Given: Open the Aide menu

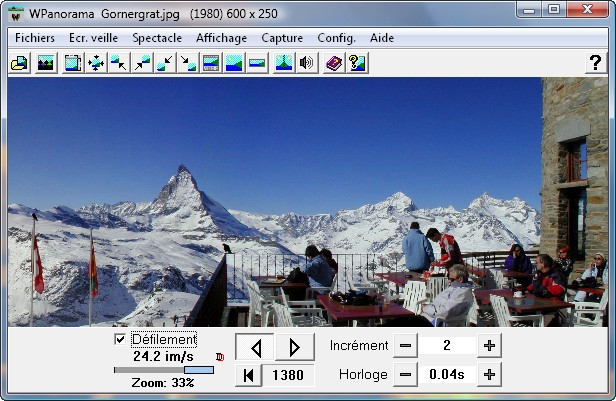Looking at the screenshot, I should click(x=382, y=38).
